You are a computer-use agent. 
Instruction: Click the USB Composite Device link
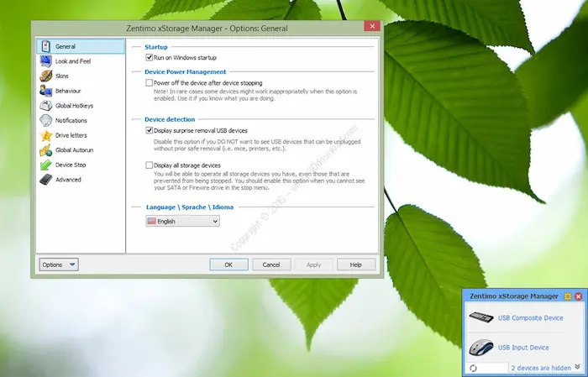coord(530,317)
